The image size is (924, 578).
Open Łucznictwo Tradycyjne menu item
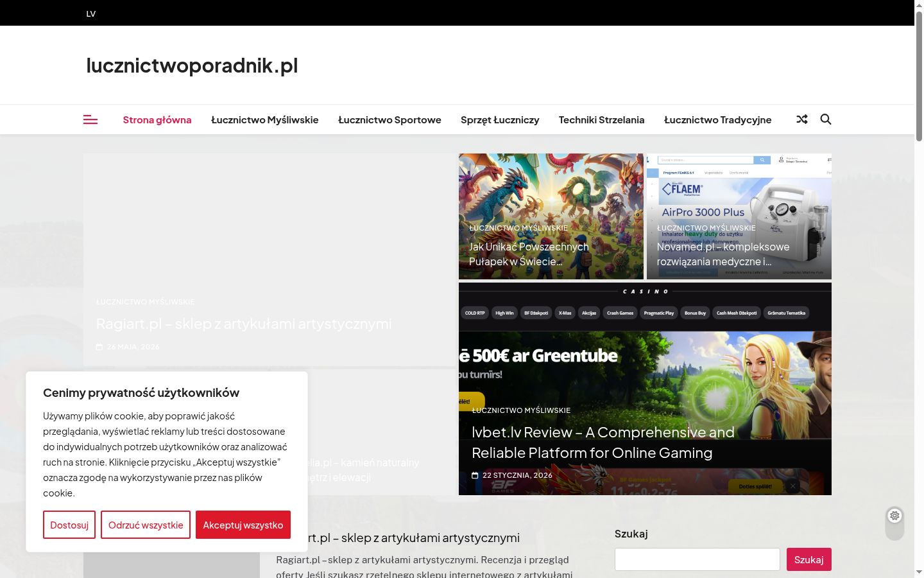[718, 120]
